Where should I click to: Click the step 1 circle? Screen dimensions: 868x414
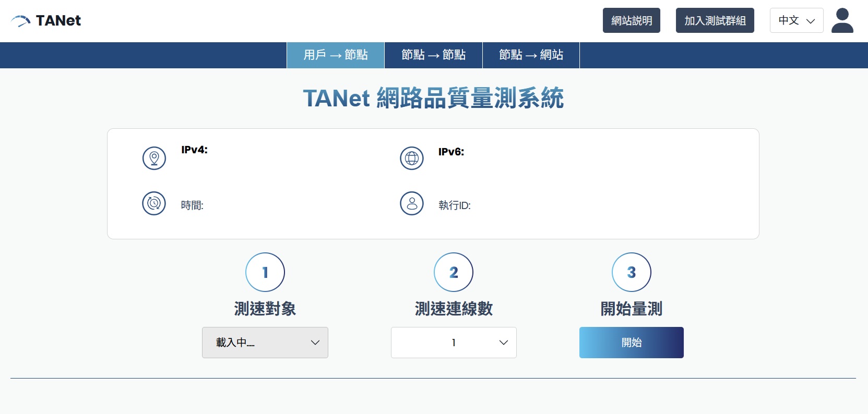pos(265,272)
